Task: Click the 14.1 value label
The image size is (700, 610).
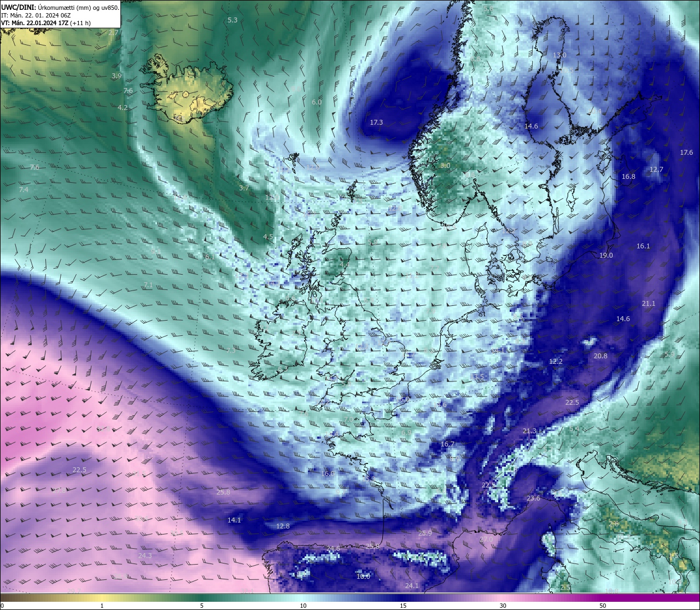Action: click(x=234, y=520)
